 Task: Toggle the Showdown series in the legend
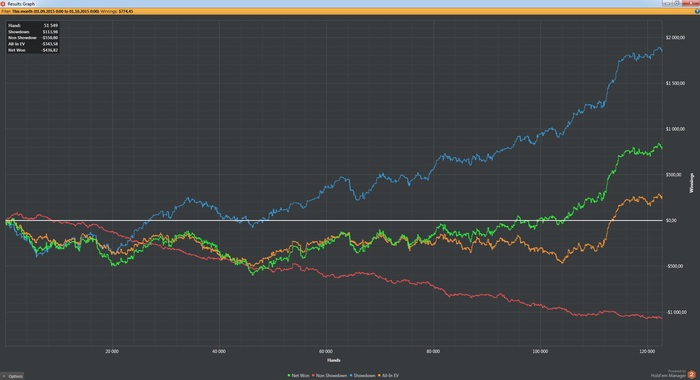362,376
